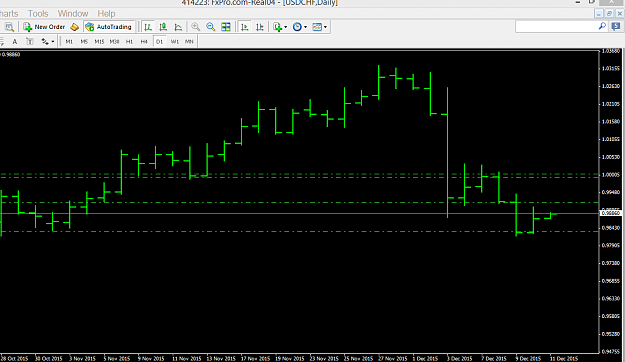The image size is (625, 362).
Task: Switch timeframe to W1
Action: coord(175,41)
